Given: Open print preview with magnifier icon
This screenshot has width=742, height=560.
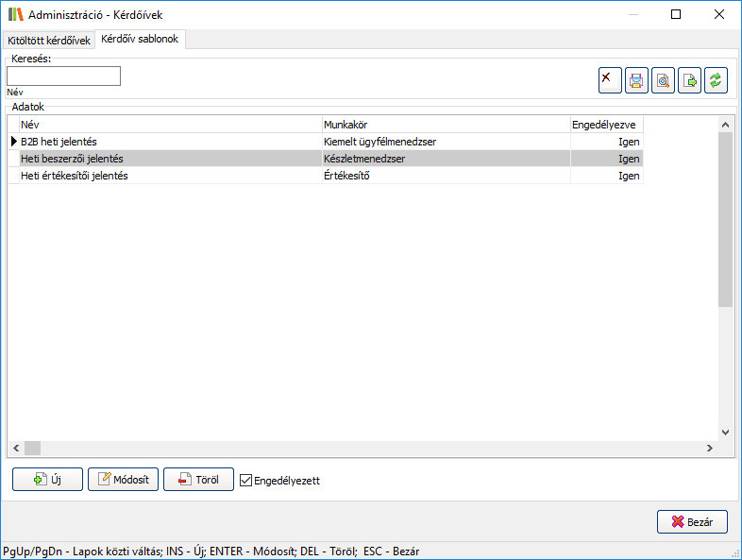Looking at the screenshot, I should point(663,81).
